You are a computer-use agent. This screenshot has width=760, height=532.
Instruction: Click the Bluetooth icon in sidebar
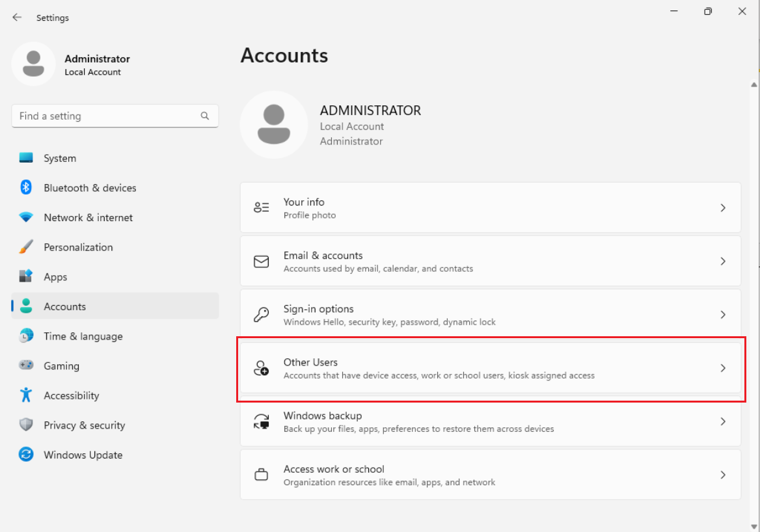[26, 187]
